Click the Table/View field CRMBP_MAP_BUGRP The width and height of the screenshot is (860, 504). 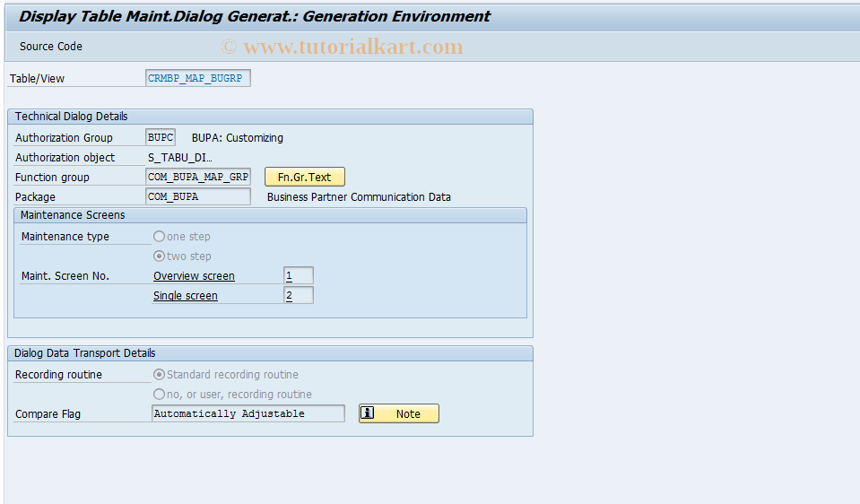[198, 78]
